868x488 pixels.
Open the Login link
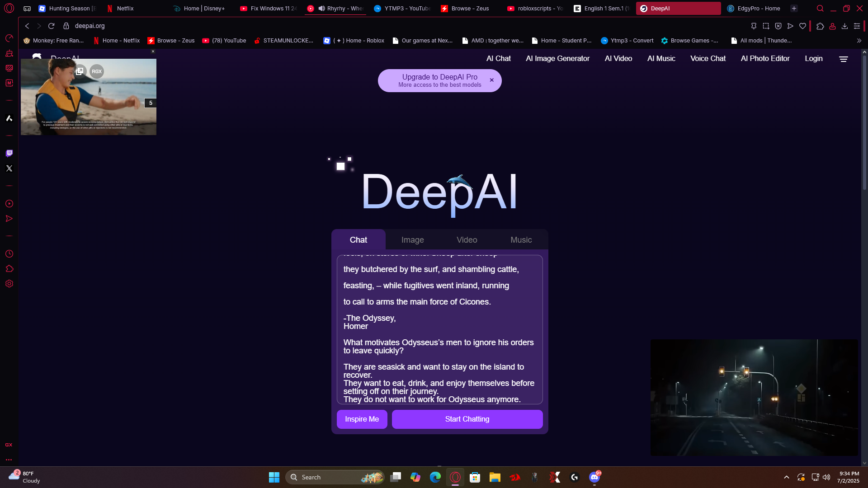click(814, 59)
